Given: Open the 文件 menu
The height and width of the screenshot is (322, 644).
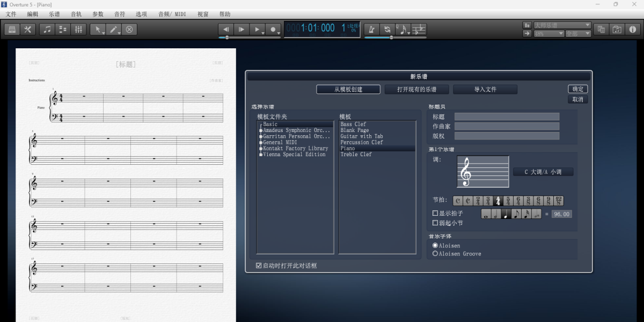Looking at the screenshot, I should (x=11, y=14).
